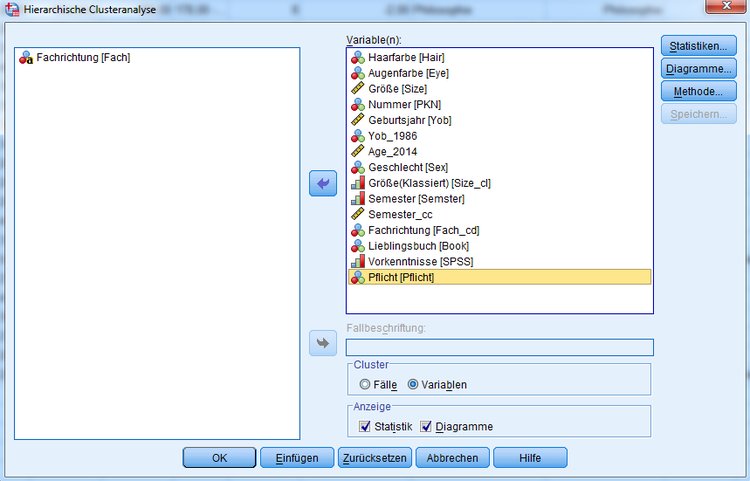The height and width of the screenshot is (481, 750).
Task: Click the nominal icon beside Pflicht [Pflicht]
Action: tap(357, 277)
